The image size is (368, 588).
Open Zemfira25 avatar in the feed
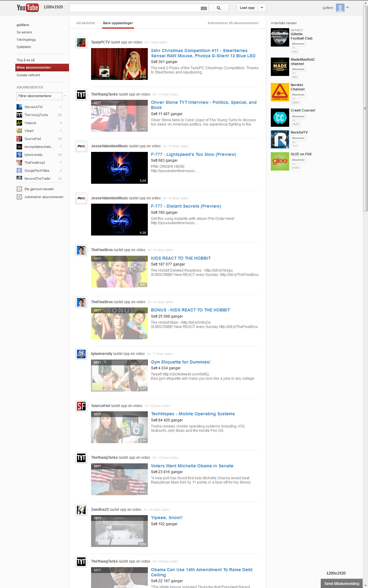[x=81, y=510]
